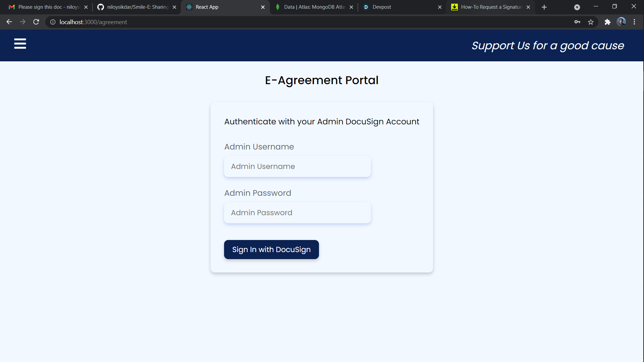Open the Extensions puzzle icon
The image size is (644, 362).
(x=607, y=22)
